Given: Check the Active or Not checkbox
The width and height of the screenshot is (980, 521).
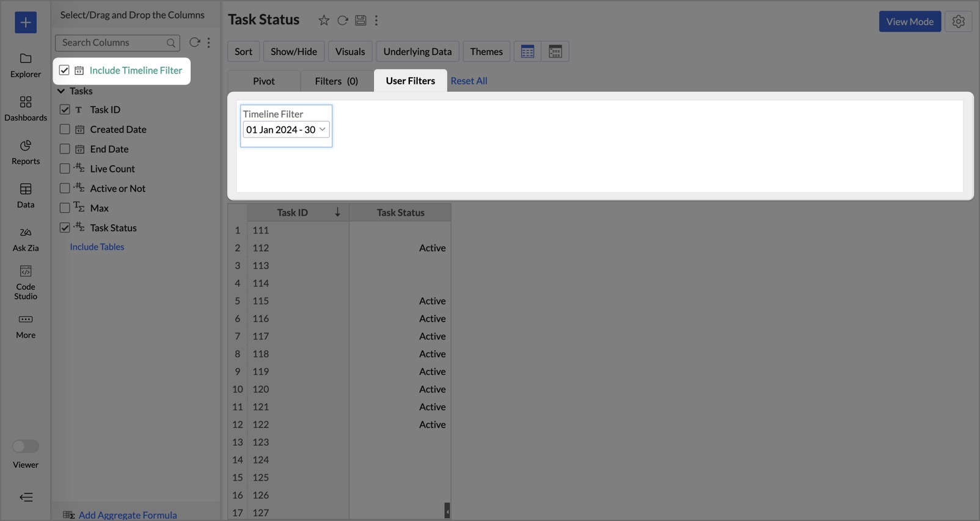Looking at the screenshot, I should [65, 188].
